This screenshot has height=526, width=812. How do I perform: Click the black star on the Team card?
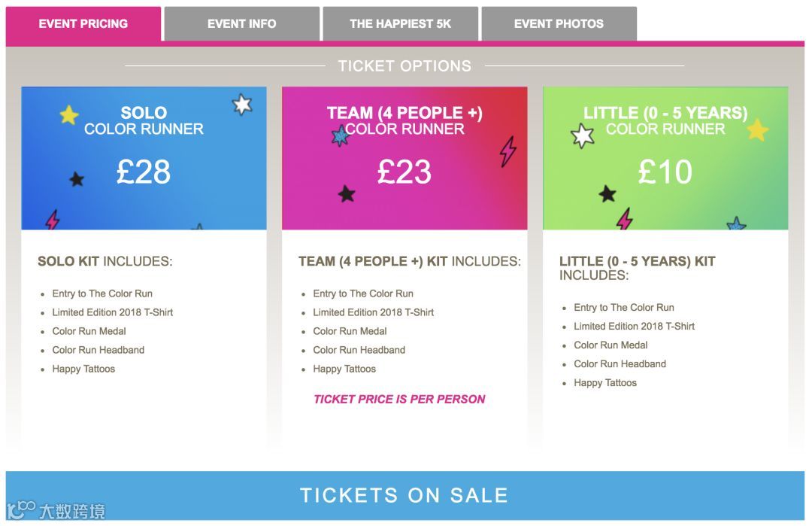pos(346,194)
